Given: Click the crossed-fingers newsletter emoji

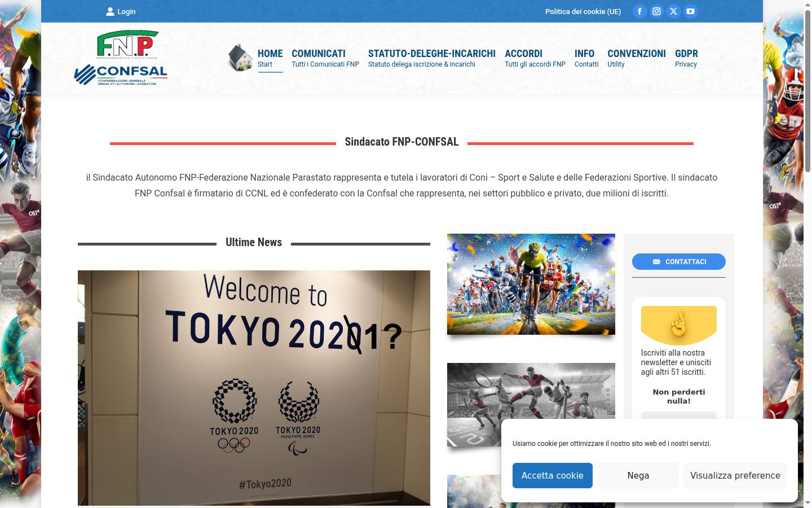Looking at the screenshot, I should 679,325.
